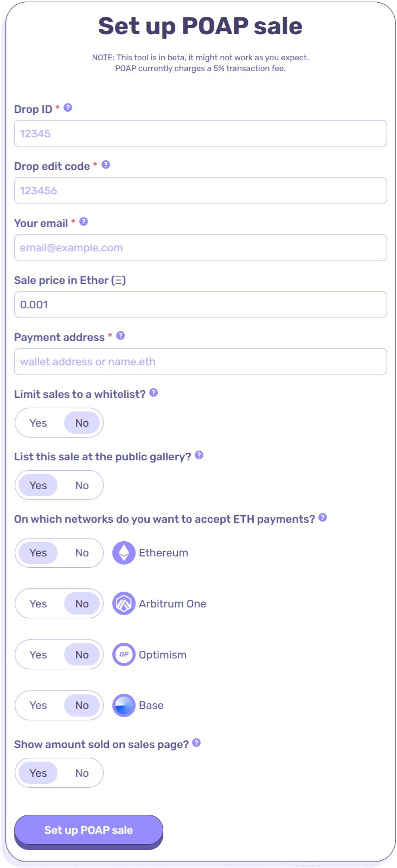Select Yes for limiting sales to whitelist
The height and width of the screenshot is (868, 397).
tap(39, 423)
